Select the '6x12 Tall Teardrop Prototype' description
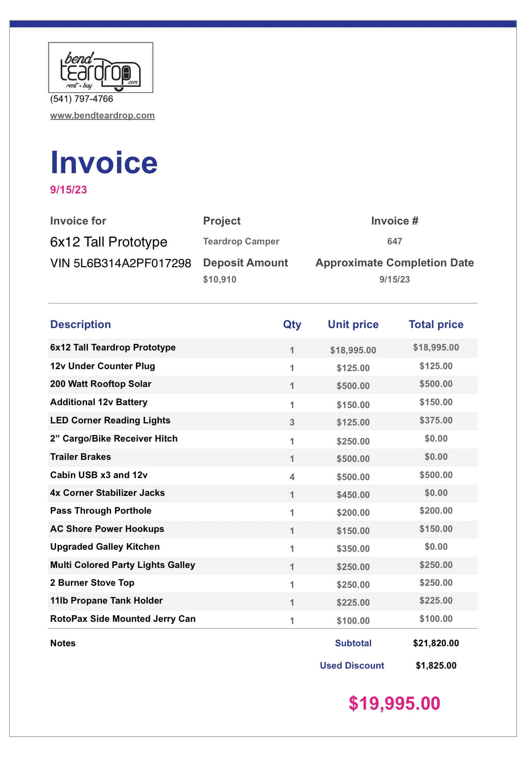The height and width of the screenshot is (778, 532). click(113, 348)
